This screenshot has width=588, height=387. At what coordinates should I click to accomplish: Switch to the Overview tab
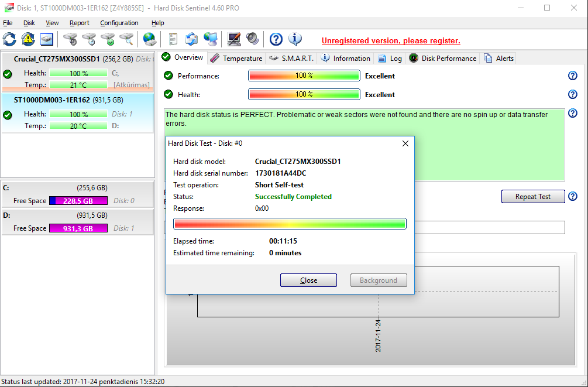[x=183, y=57]
